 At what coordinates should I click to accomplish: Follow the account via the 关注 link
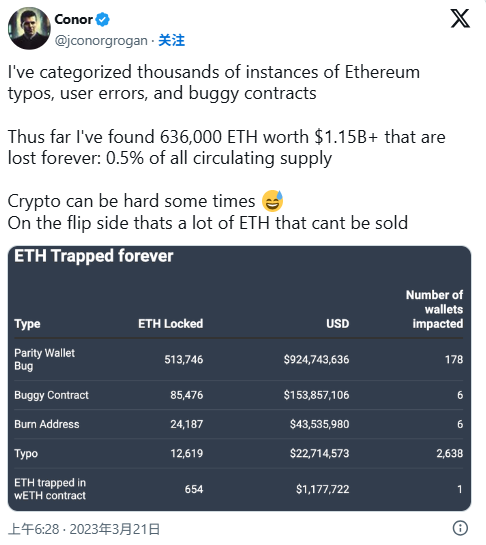(172, 41)
